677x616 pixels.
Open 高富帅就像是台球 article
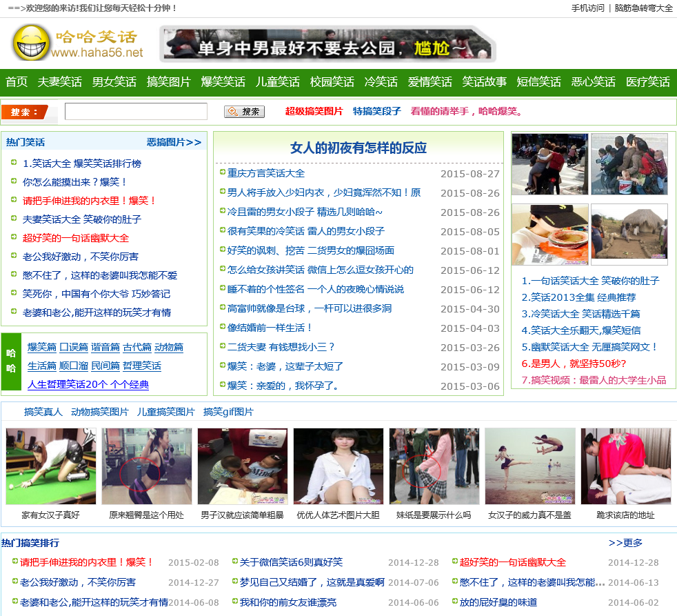(310, 308)
